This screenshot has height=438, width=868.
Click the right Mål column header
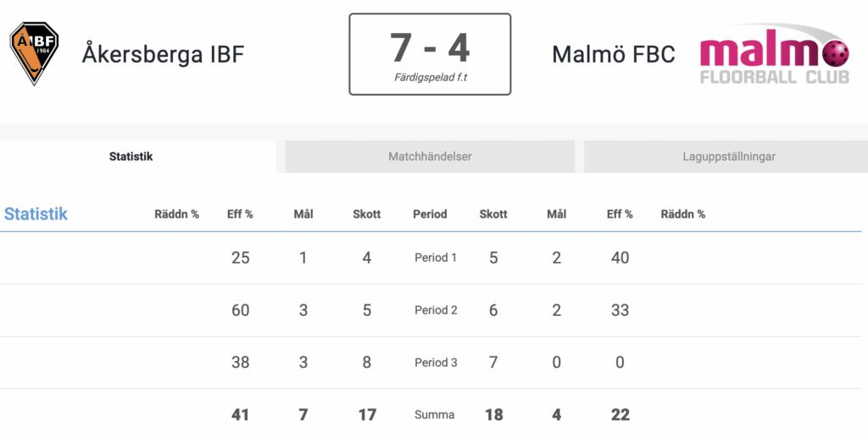tap(556, 214)
